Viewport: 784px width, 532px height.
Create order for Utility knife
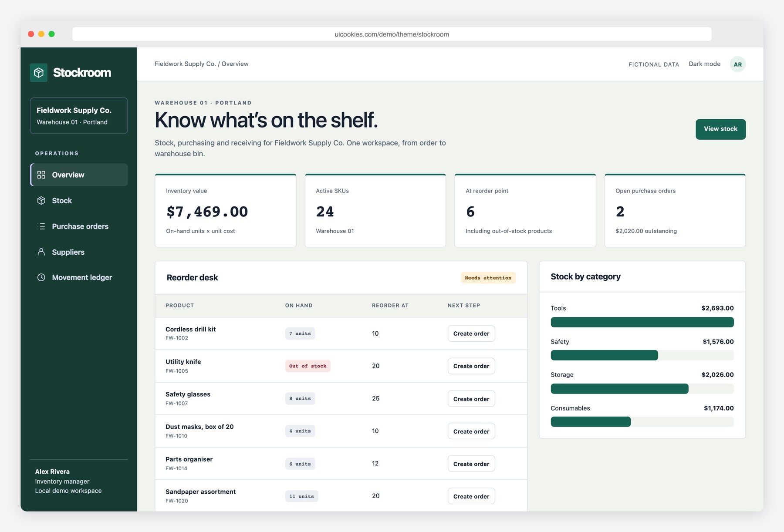coord(471,366)
